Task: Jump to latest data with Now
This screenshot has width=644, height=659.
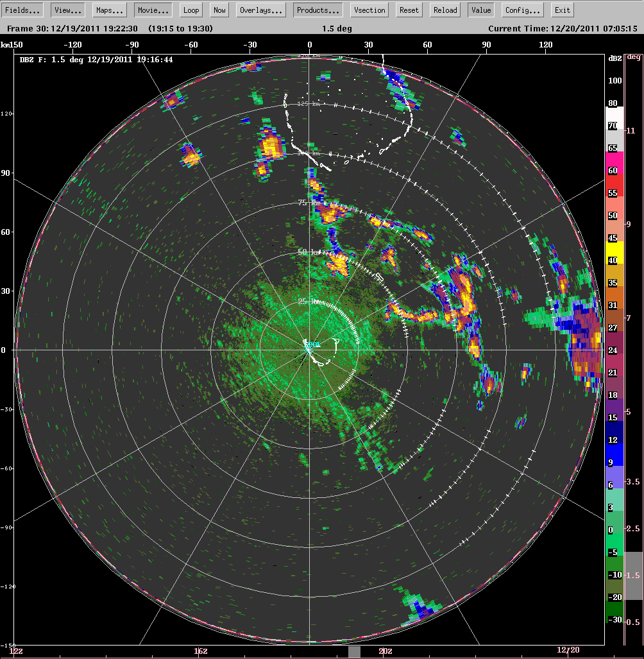Action: [219, 10]
